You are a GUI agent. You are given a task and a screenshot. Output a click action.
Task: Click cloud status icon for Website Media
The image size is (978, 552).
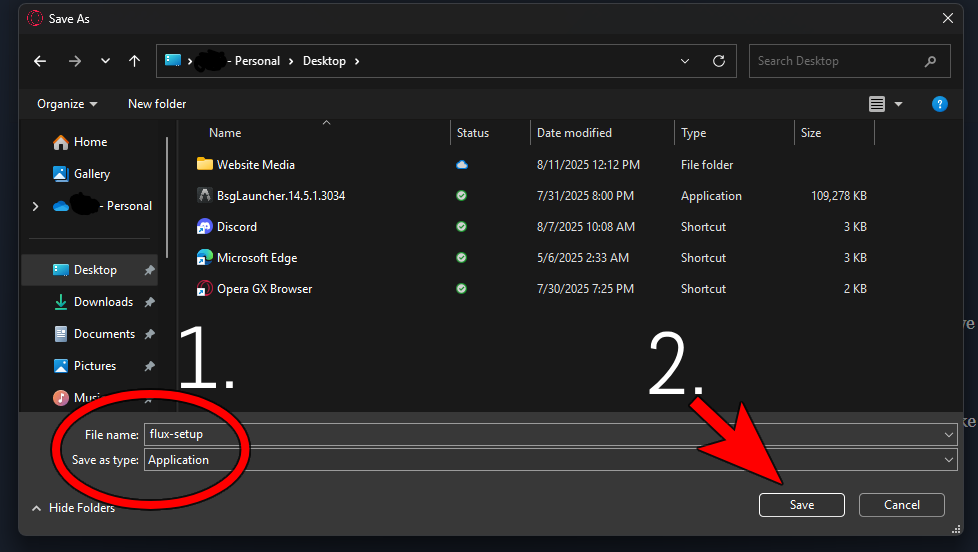coord(462,165)
